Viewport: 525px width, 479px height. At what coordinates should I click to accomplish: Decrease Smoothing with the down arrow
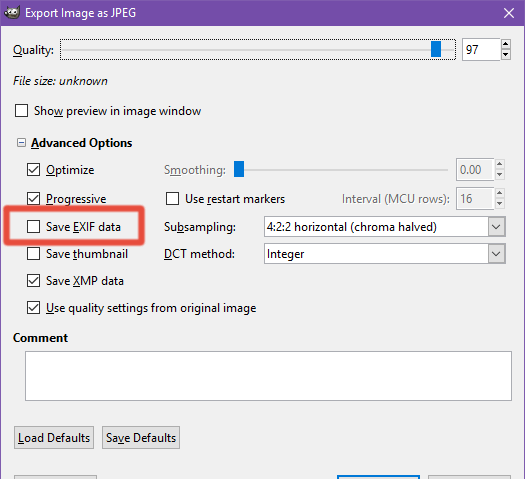pyautogui.click(x=500, y=175)
